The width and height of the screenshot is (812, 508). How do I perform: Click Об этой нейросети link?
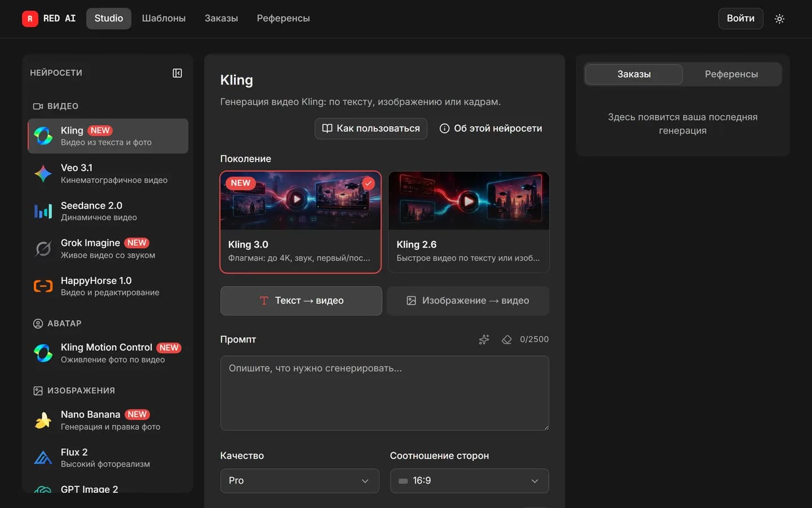click(491, 128)
